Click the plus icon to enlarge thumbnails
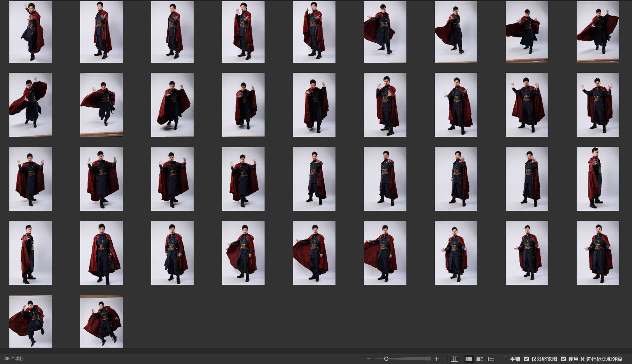 click(437, 359)
